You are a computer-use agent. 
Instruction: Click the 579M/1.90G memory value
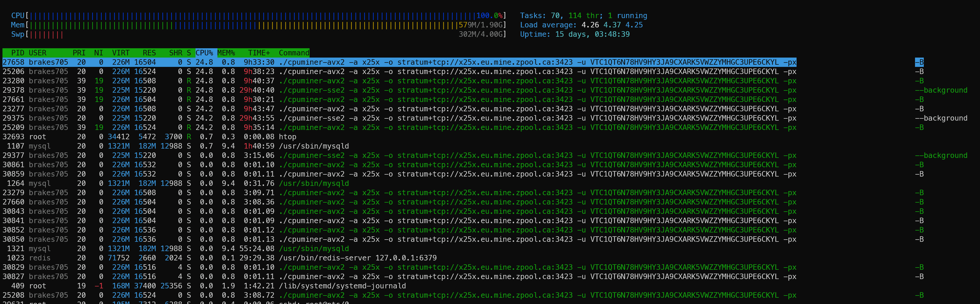(x=480, y=25)
